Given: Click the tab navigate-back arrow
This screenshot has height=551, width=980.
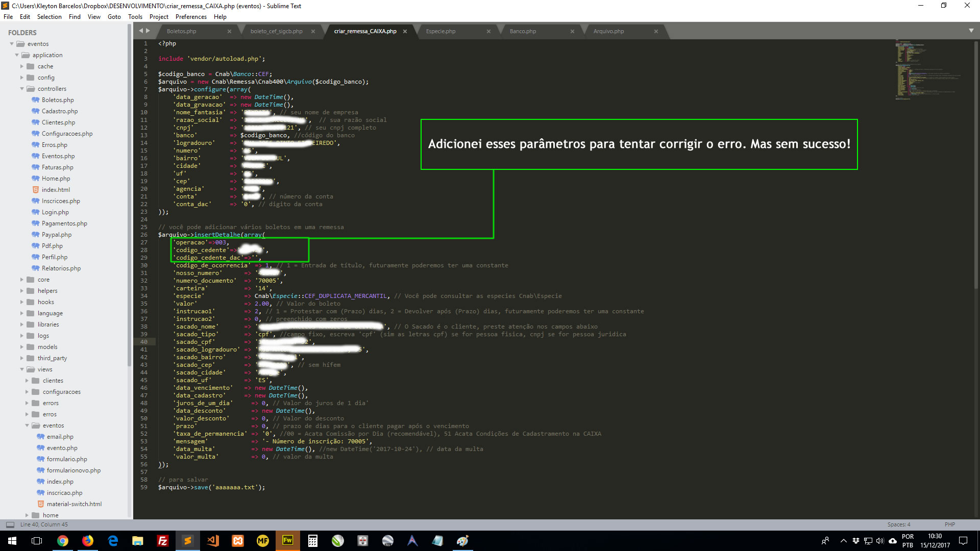Looking at the screenshot, I should pyautogui.click(x=141, y=31).
